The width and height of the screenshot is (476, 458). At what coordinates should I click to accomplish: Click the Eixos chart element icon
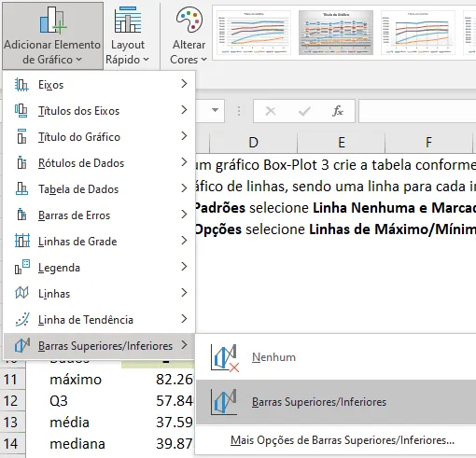[21, 85]
